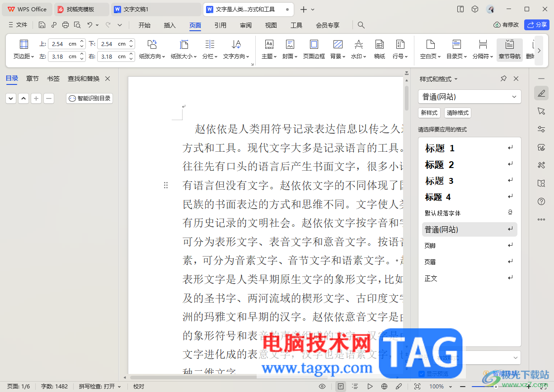
Task: Click the zoom slider in status bar
Action: click(495, 387)
